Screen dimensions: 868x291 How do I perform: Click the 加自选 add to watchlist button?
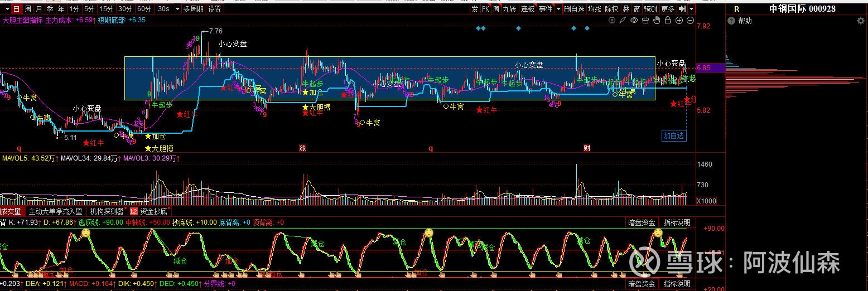point(674,135)
